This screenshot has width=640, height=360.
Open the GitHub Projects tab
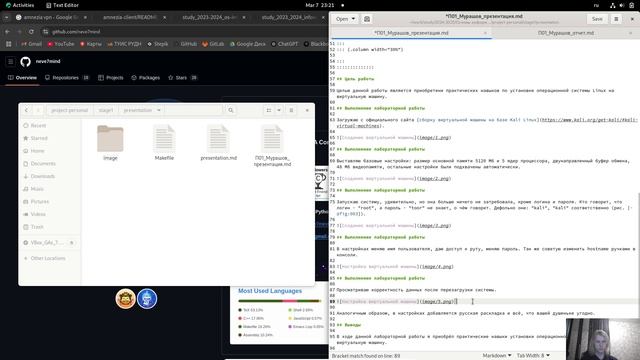coord(111,78)
